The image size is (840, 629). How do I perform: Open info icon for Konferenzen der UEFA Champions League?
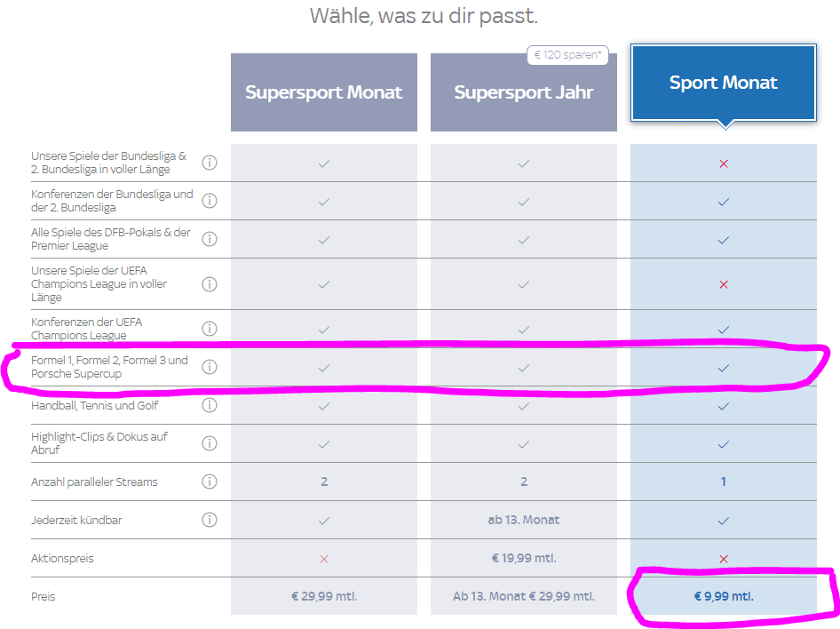coord(210,329)
